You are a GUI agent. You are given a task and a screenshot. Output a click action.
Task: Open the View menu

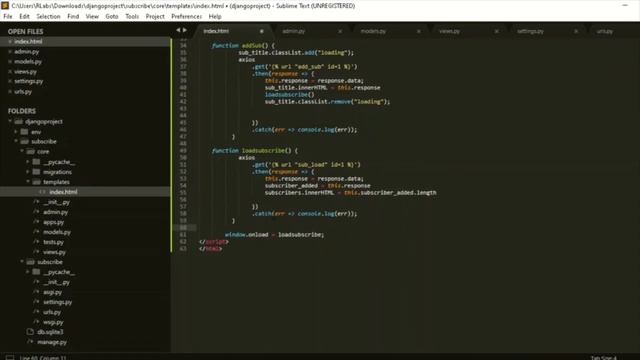click(x=92, y=17)
